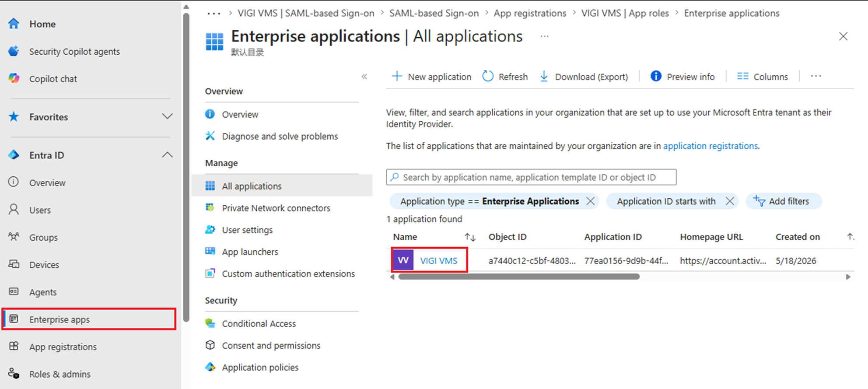Click the Homepage URL https://account.activ cell
This screenshot has height=389, width=868.
pos(723,261)
